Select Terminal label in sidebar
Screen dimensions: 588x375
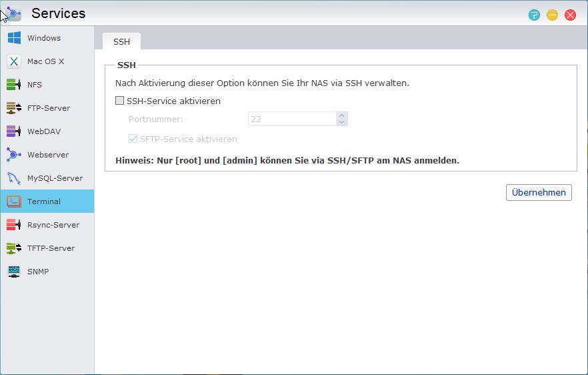click(x=44, y=202)
